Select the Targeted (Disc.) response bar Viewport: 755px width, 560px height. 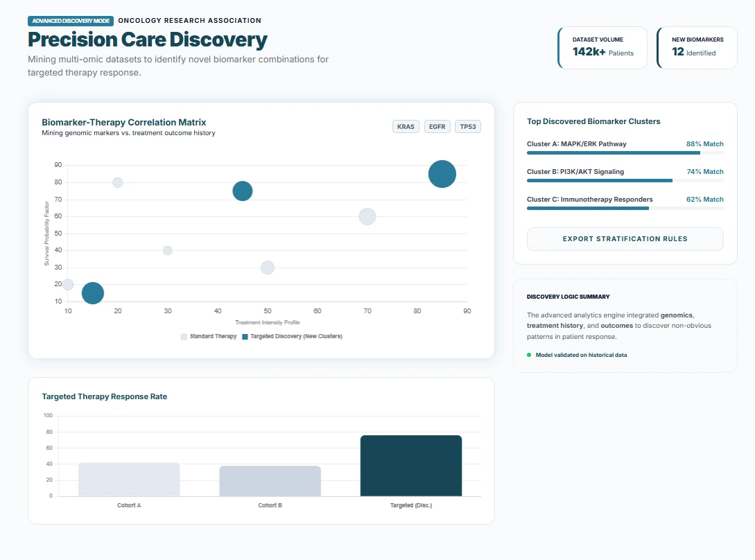coord(411,466)
